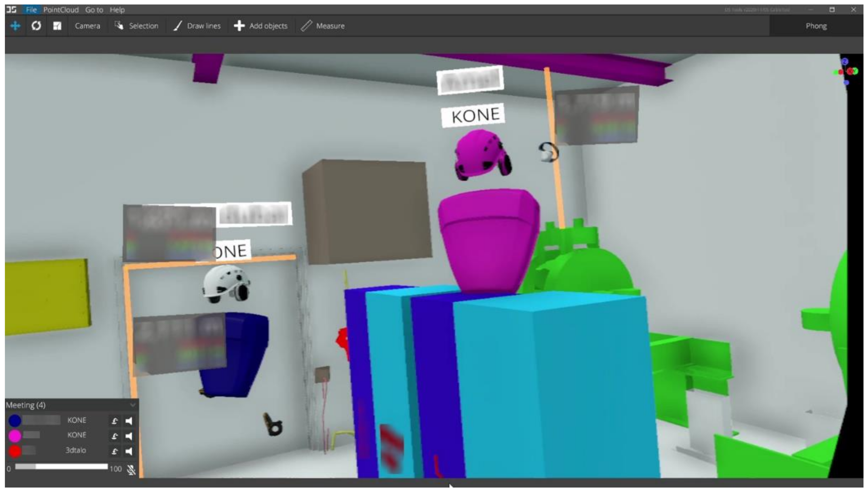
Task: Mute the 3dtalo participant's speaker
Action: [x=129, y=452]
